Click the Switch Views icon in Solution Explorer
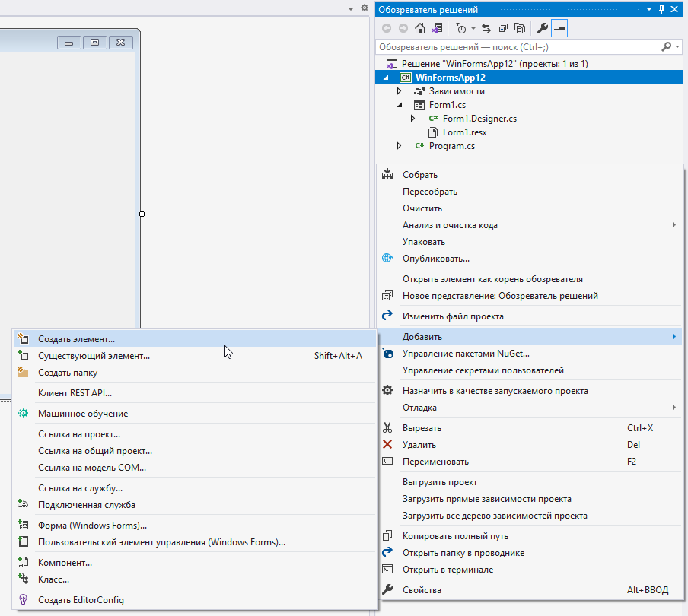The image size is (688, 616). click(x=437, y=29)
